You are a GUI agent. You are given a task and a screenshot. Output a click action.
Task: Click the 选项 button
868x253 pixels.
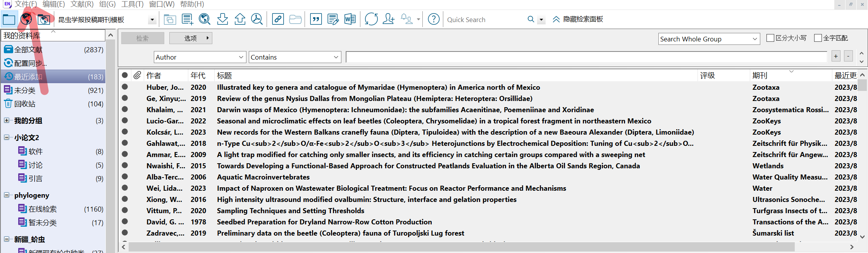coord(191,38)
